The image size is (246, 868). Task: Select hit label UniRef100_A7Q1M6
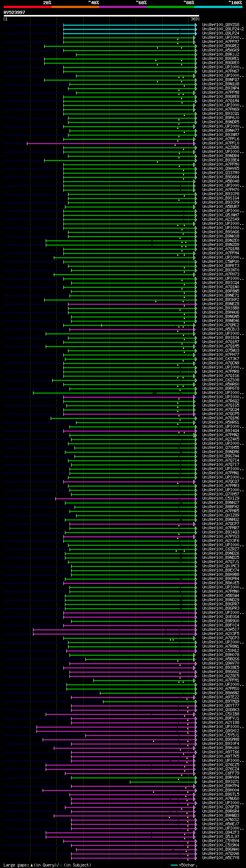coord(221,418)
